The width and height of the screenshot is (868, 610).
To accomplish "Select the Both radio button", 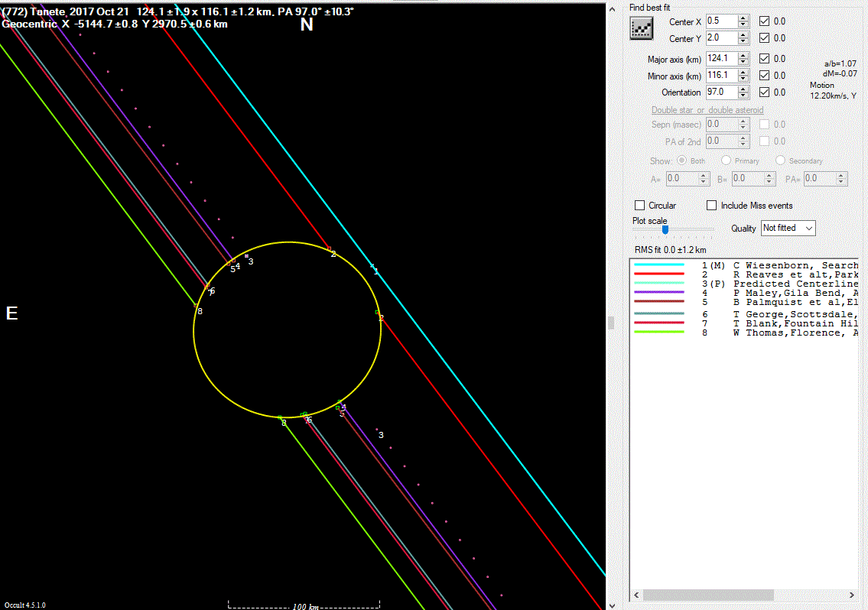I will pos(681,160).
